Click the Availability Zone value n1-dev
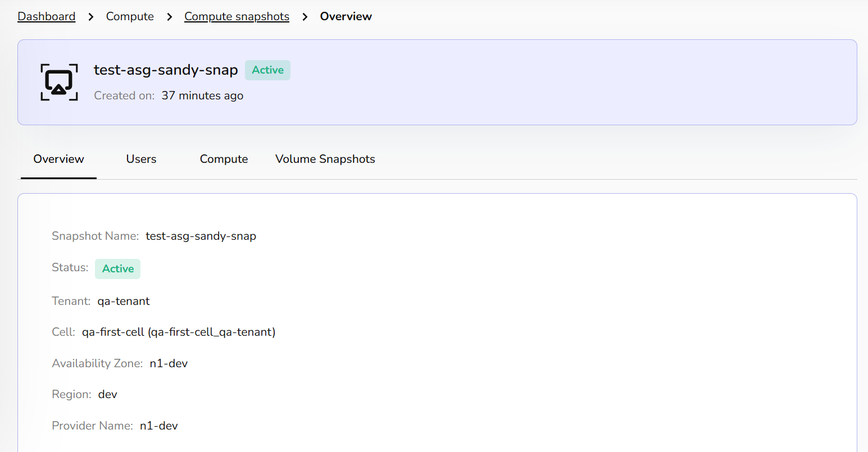The width and height of the screenshot is (868, 452). (x=169, y=363)
